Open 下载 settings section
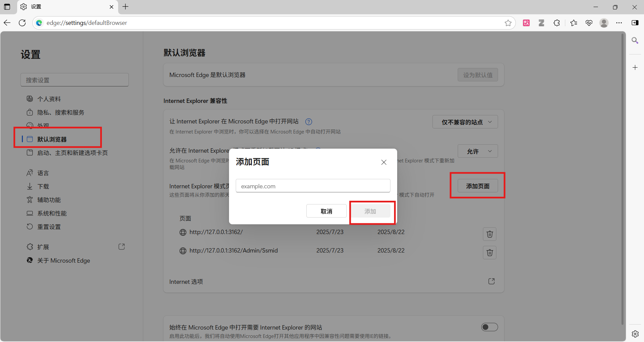The width and height of the screenshot is (644, 342). (x=43, y=186)
